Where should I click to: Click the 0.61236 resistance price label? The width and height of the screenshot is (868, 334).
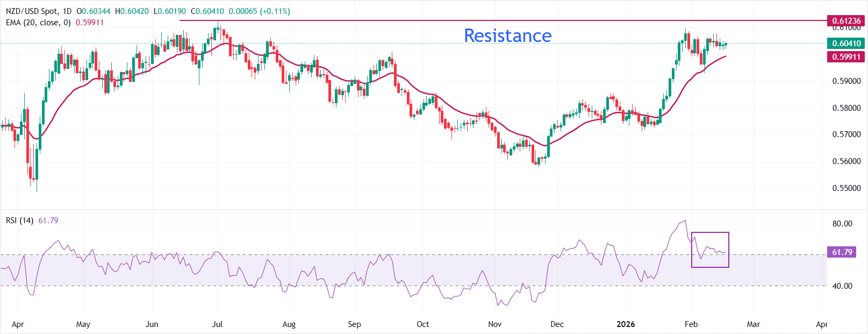tap(846, 21)
